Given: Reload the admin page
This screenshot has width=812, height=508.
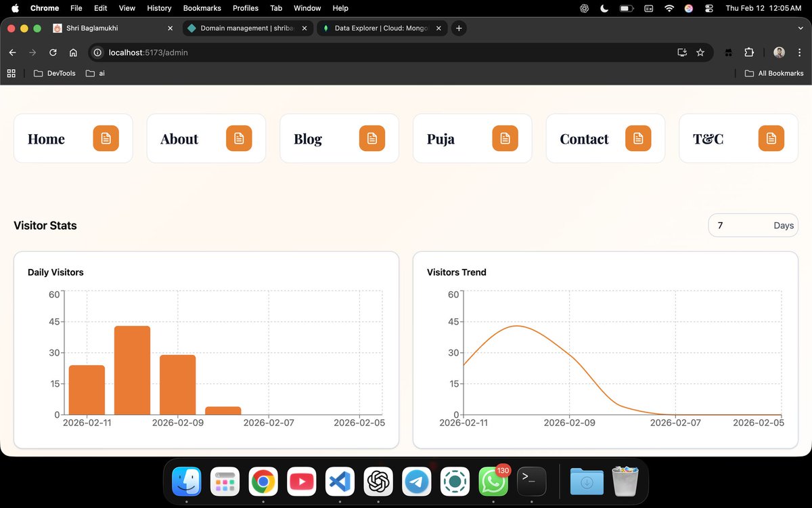Looking at the screenshot, I should point(53,52).
